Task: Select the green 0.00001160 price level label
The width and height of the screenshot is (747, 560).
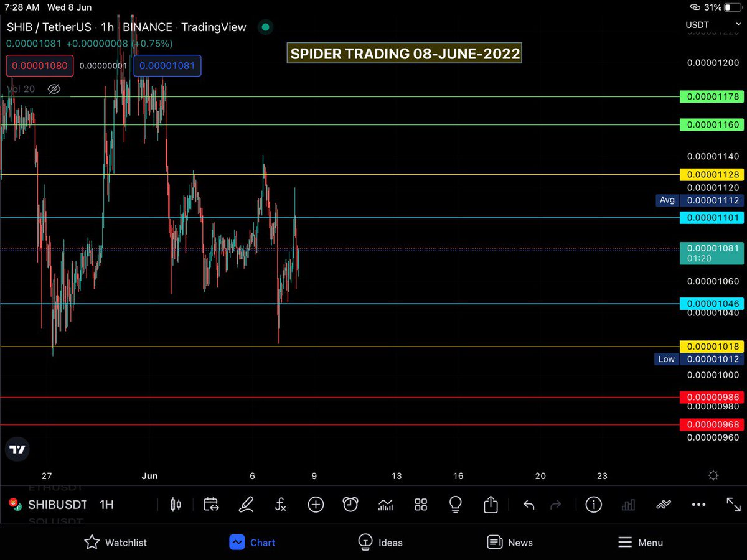Action: click(712, 124)
